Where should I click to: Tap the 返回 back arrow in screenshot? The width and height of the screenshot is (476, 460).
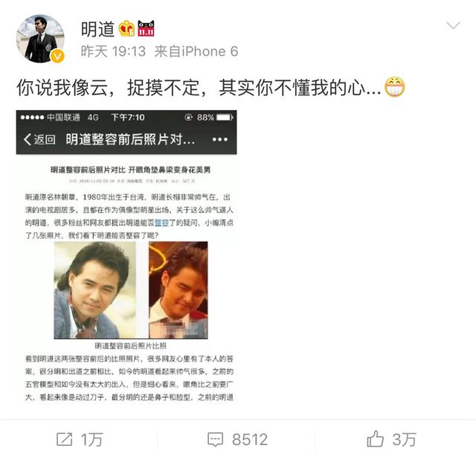pos(39,139)
